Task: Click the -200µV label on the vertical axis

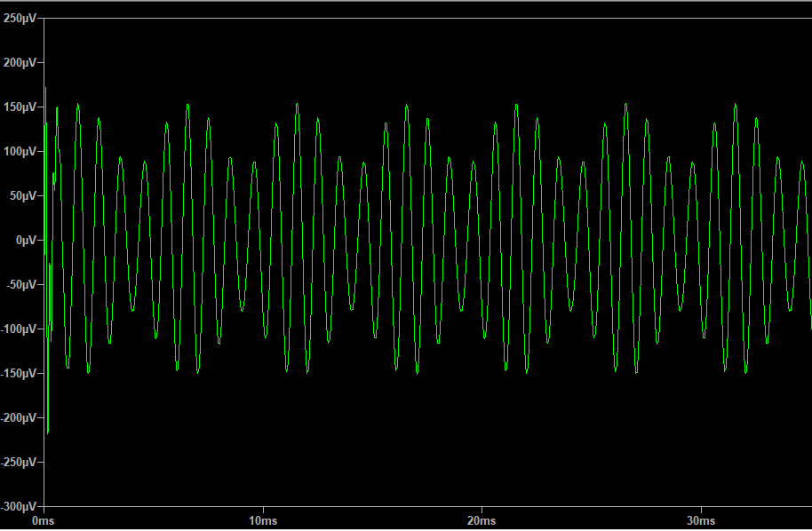Action: pyautogui.click(x=19, y=418)
